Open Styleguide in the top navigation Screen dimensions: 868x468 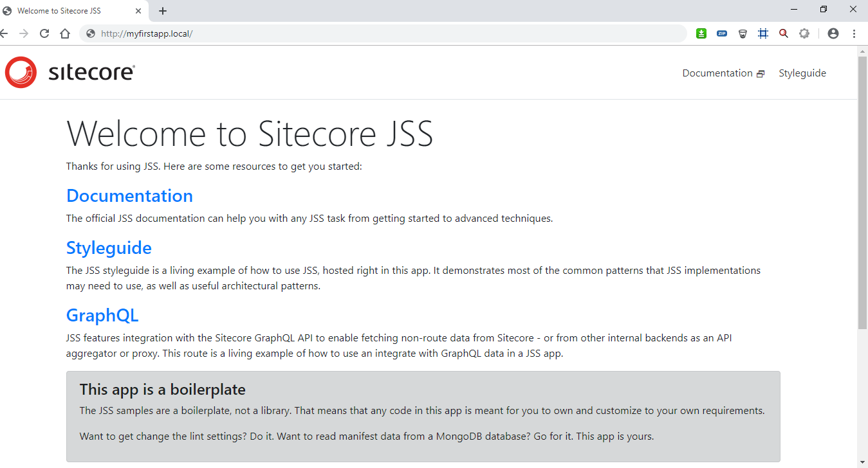802,73
